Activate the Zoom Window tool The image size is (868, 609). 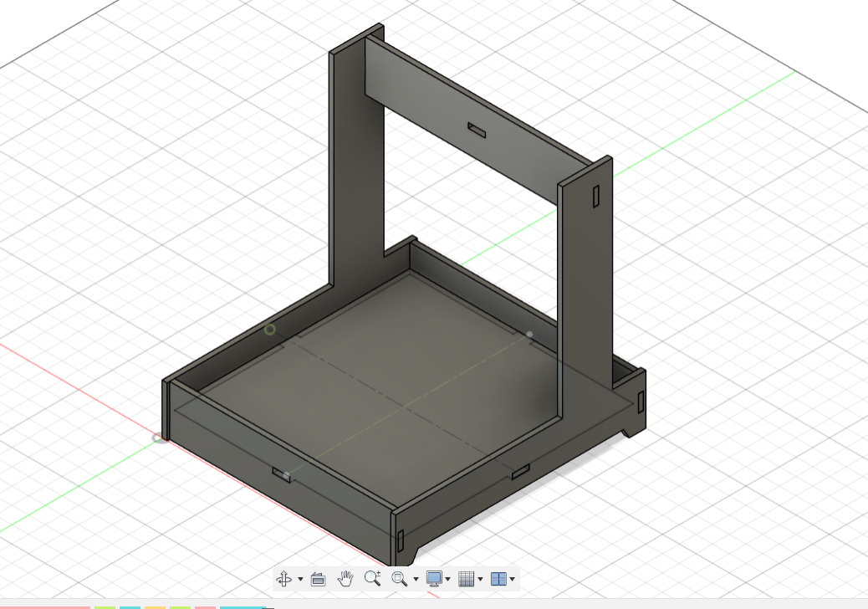pyautogui.click(x=399, y=579)
